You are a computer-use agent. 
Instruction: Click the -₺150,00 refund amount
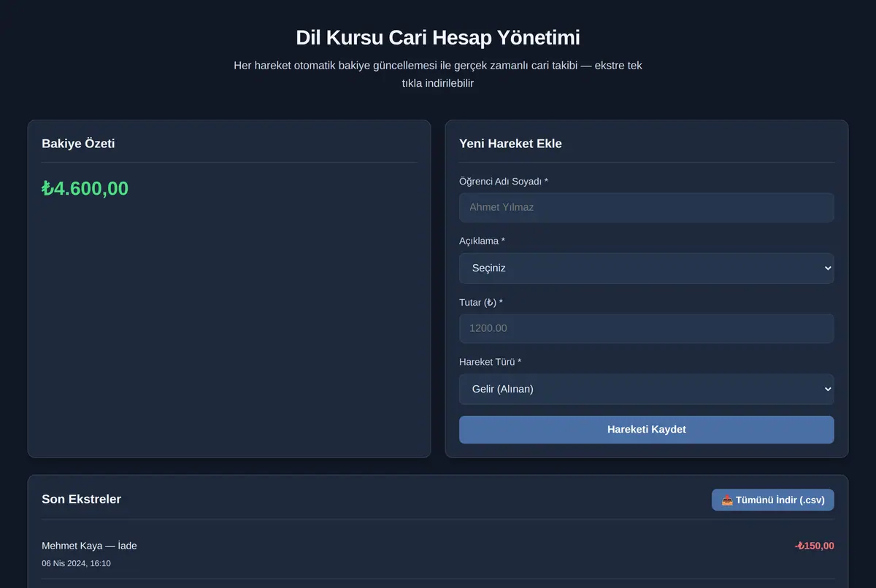pos(814,546)
